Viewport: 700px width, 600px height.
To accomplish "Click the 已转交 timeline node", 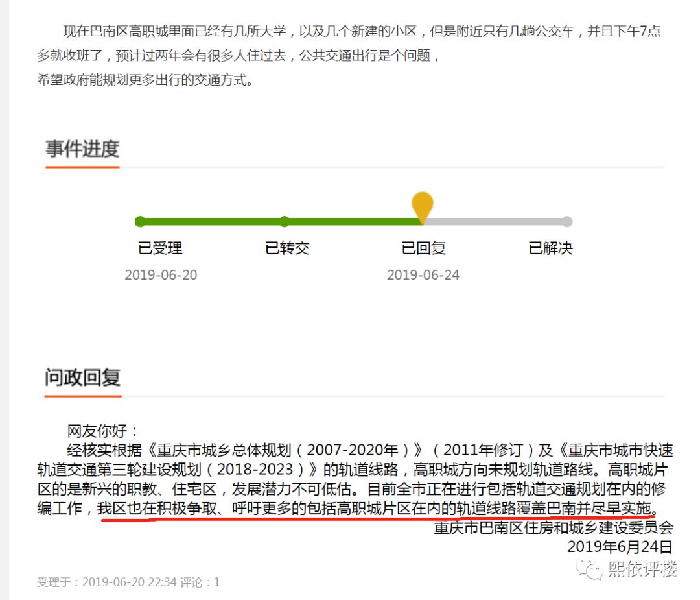I will [285, 221].
